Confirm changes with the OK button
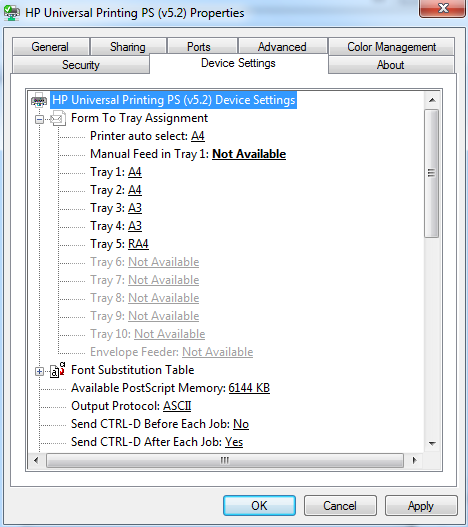468x527 pixels. pos(259,505)
